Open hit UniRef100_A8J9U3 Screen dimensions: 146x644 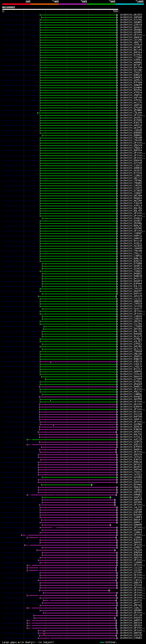point(131,15)
